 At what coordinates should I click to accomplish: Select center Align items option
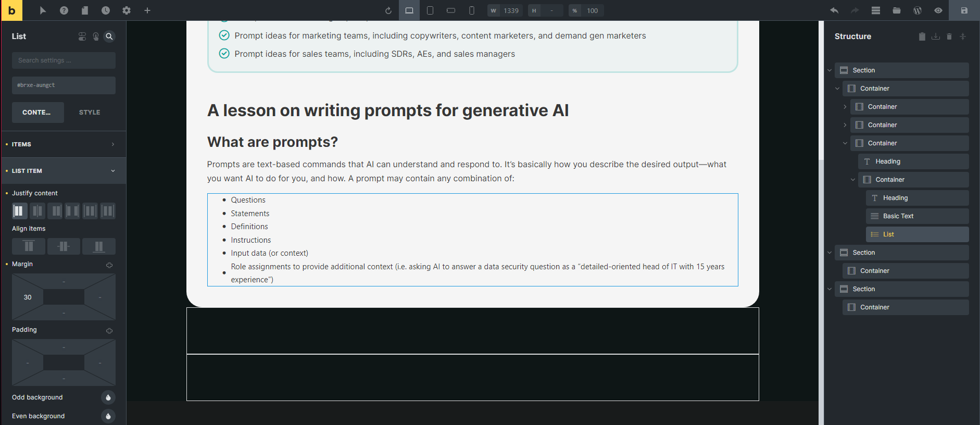(64, 246)
